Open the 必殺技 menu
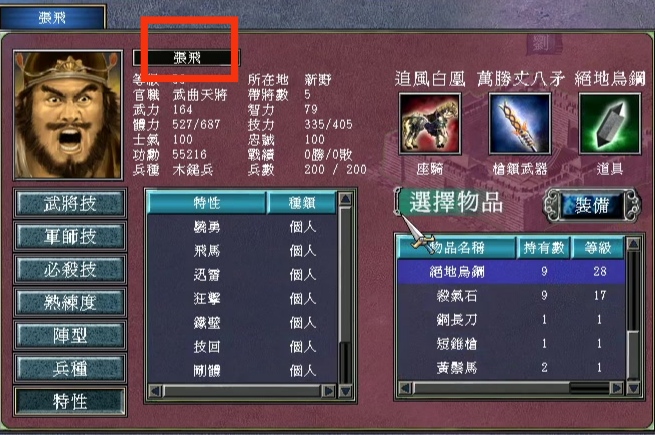Viewport: 655px width, 435px height. click(70, 270)
